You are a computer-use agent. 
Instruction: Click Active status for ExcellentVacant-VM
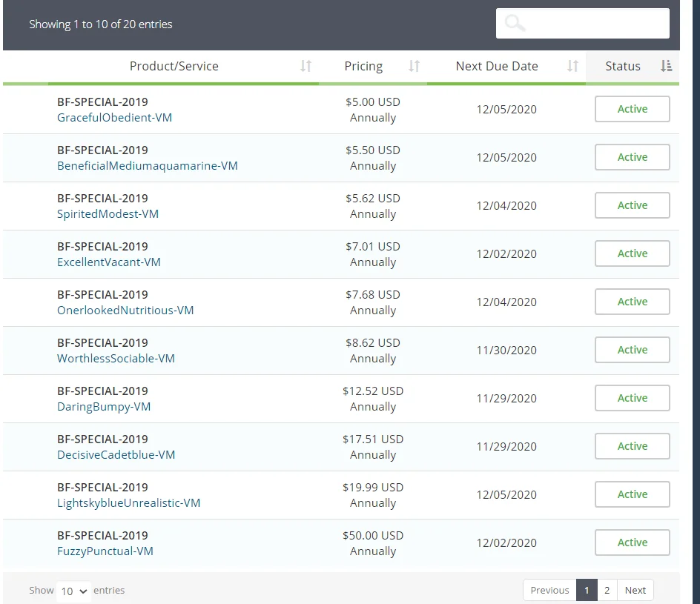click(x=632, y=253)
